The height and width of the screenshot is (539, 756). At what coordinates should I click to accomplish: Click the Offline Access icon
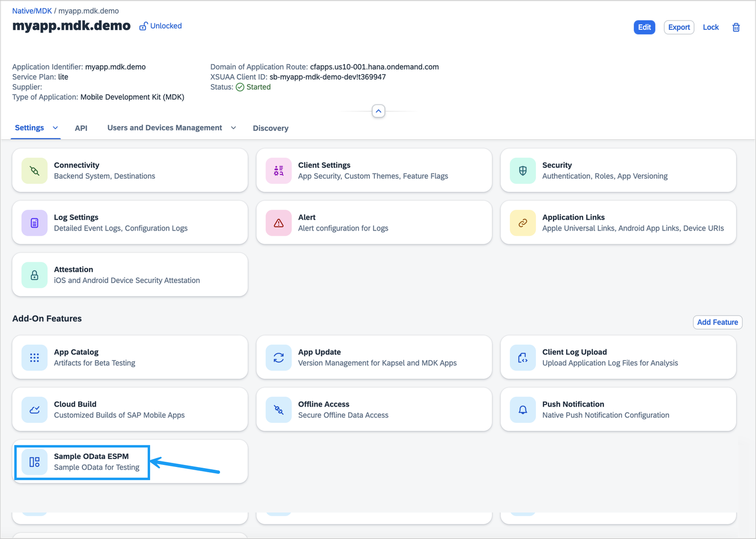(279, 410)
